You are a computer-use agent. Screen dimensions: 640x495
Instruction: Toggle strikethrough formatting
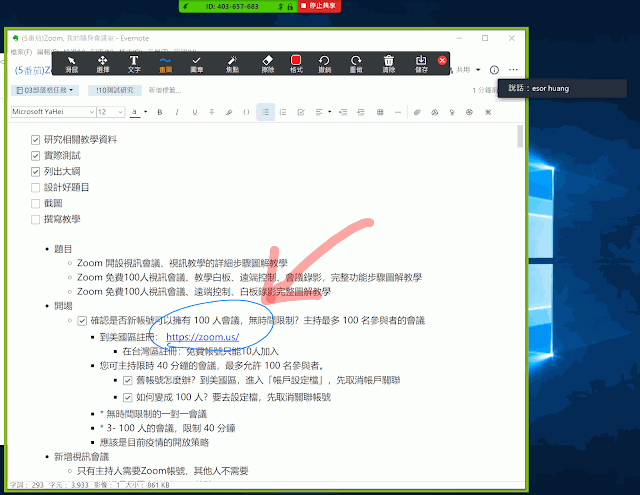pos(211,112)
